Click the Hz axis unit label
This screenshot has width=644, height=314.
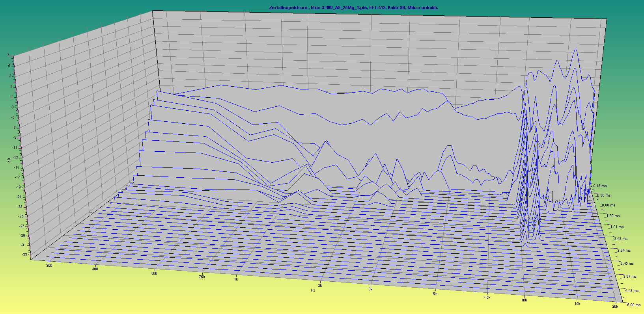[313, 290]
